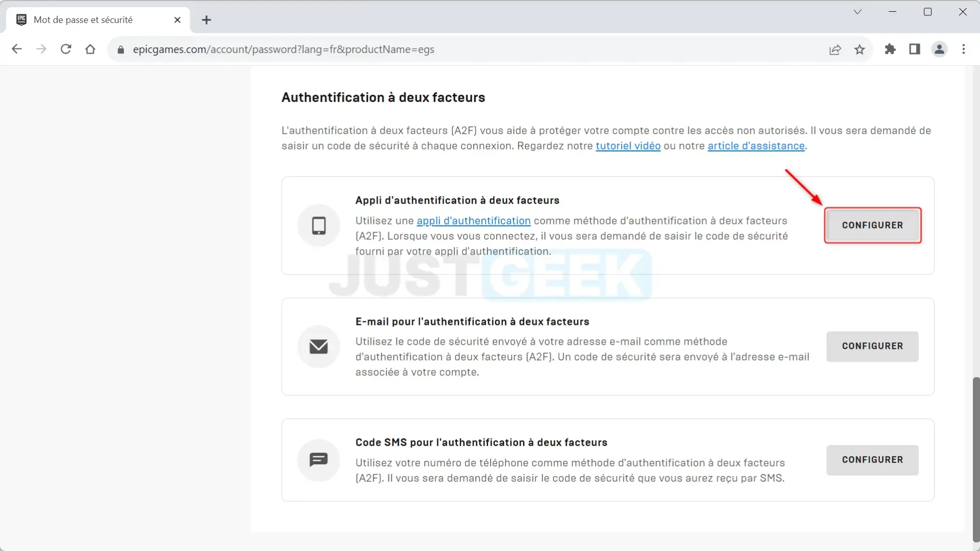Open the article d'assistance link
This screenshot has height=551, width=980.
[756, 146]
